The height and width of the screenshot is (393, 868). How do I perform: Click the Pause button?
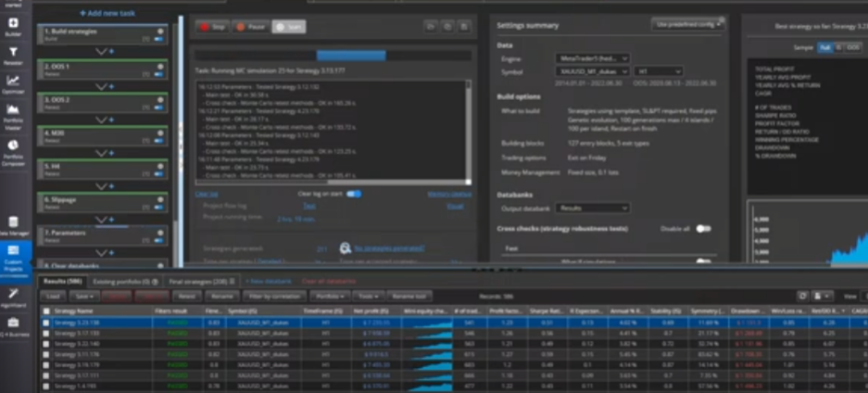pyautogui.click(x=250, y=28)
